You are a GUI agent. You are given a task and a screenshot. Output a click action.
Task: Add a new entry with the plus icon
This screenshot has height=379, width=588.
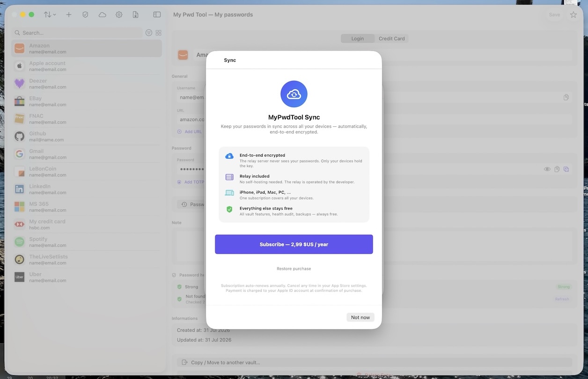point(69,15)
